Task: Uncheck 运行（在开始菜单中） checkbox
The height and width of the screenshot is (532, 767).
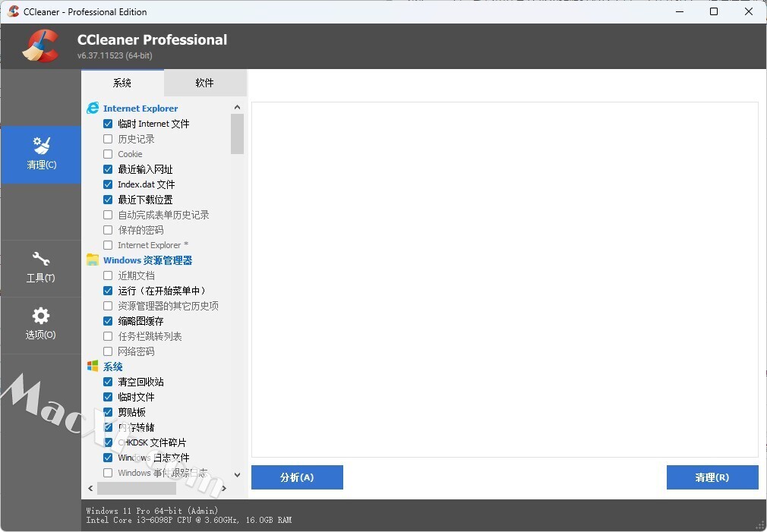Action: [108, 291]
